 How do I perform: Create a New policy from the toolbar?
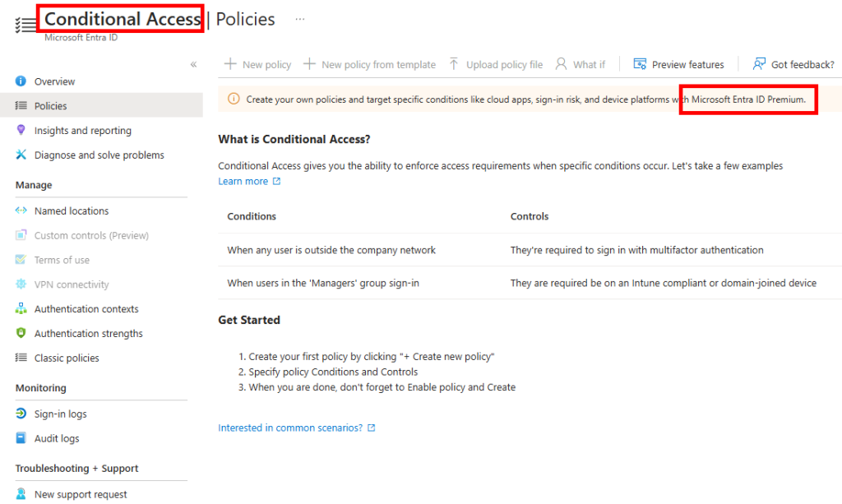(x=257, y=64)
